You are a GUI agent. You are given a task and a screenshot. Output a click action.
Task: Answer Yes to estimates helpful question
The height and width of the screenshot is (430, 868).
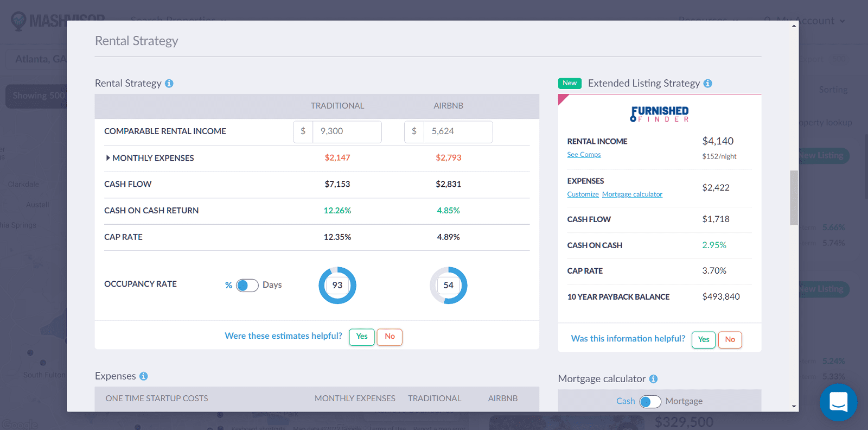[362, 337]
